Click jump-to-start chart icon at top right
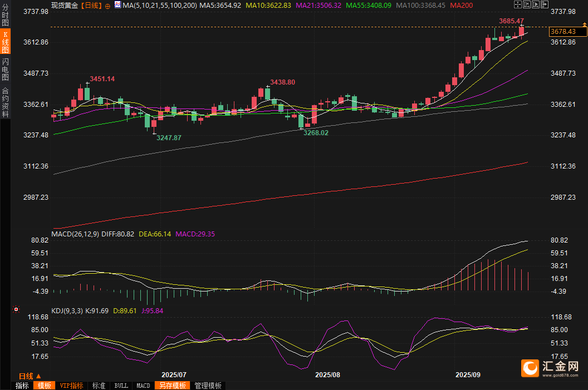588x390 pixels. point(527,4)
